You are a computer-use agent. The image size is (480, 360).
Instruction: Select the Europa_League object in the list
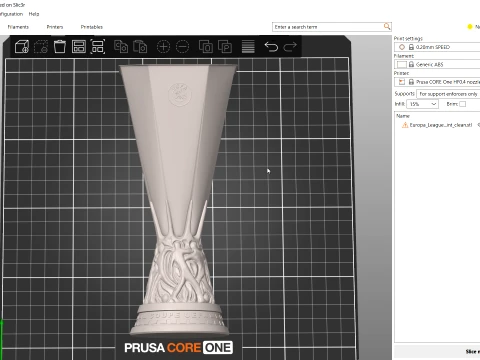441,125
